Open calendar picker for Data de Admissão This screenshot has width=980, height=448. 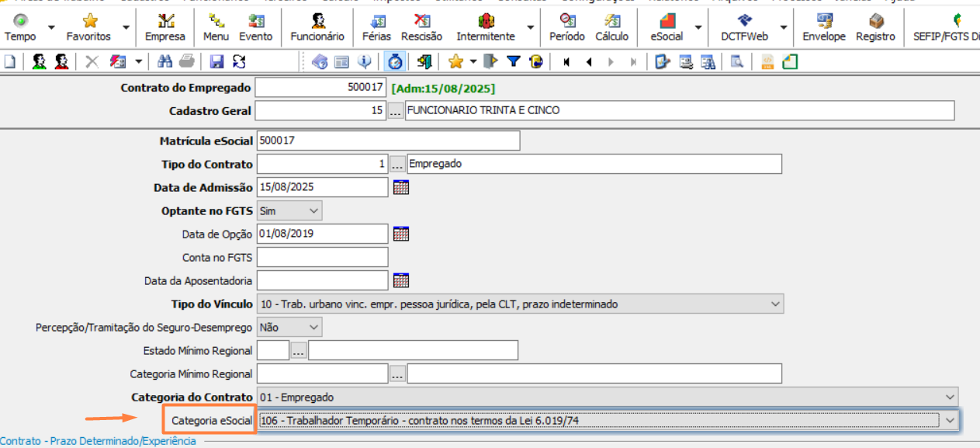click(401, 187)
